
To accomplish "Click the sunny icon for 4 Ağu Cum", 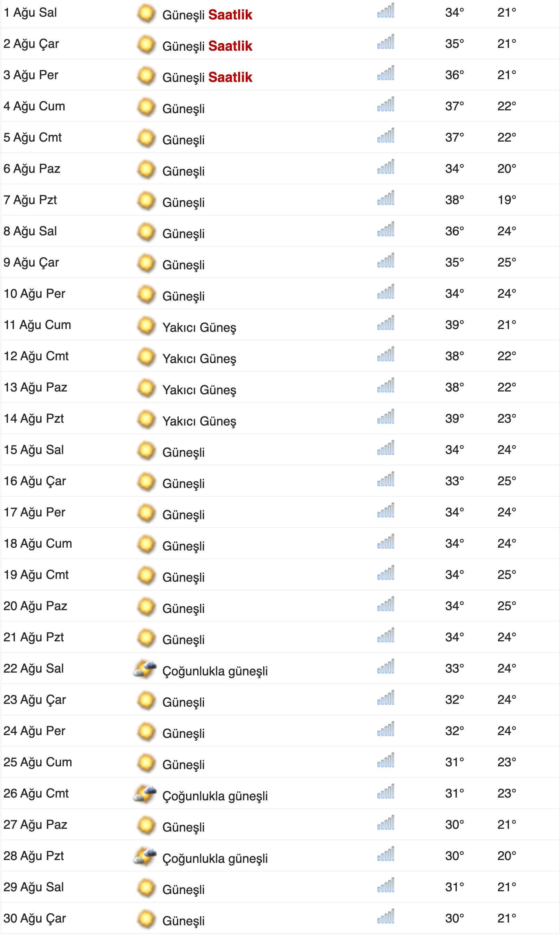I will click(146, 107).
